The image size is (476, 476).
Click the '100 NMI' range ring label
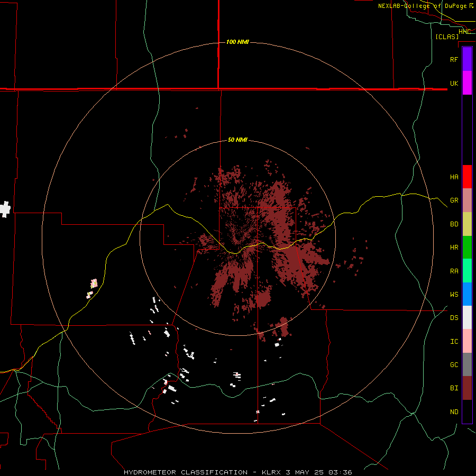(237, 42)
